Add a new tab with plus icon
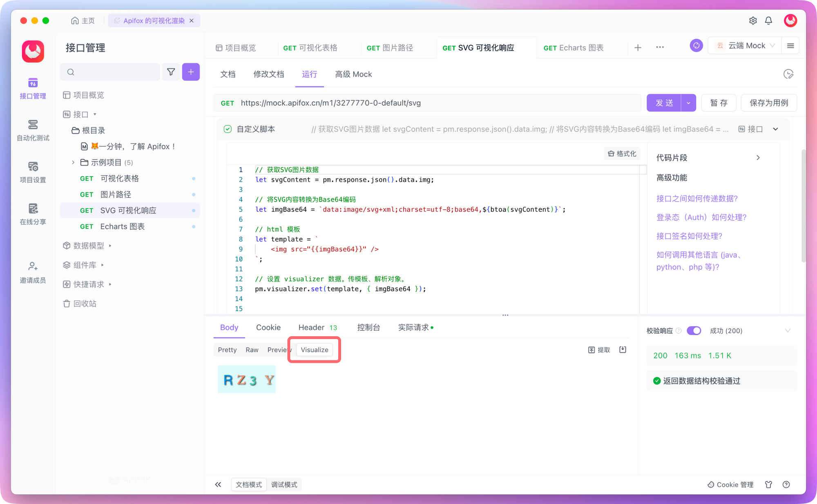This screenshot has width=817, height=504. point(638,48)
